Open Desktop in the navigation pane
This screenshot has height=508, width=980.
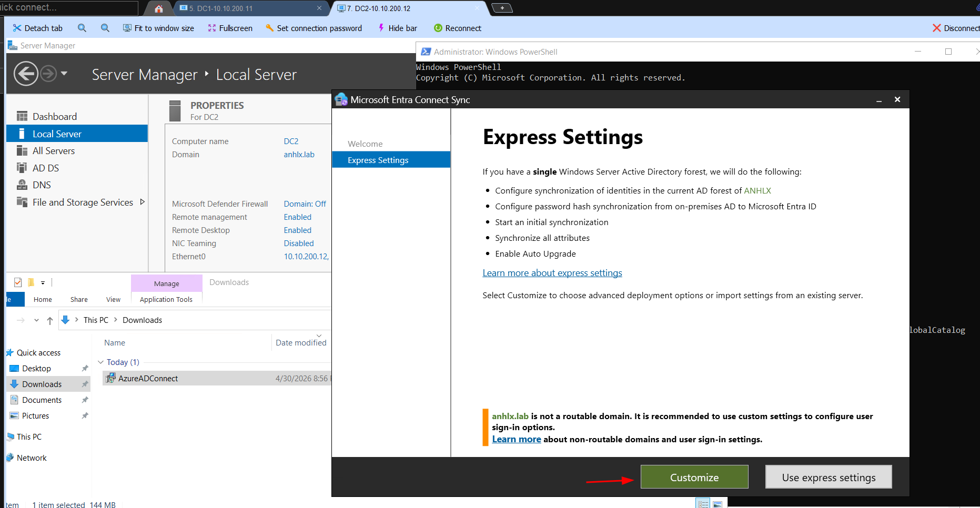(x=36, y=369)
